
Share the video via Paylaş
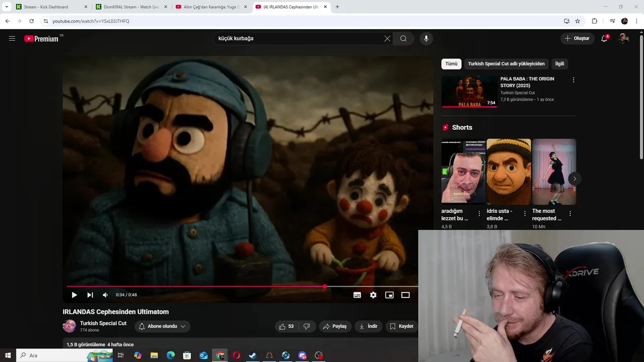(x=335, y=326)
